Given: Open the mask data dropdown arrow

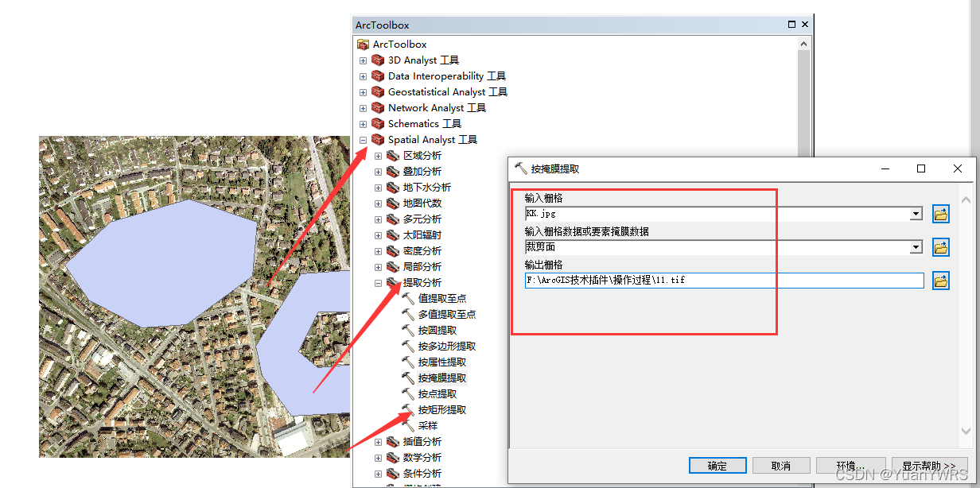Looking at the screenshot, I should (916, 247).
